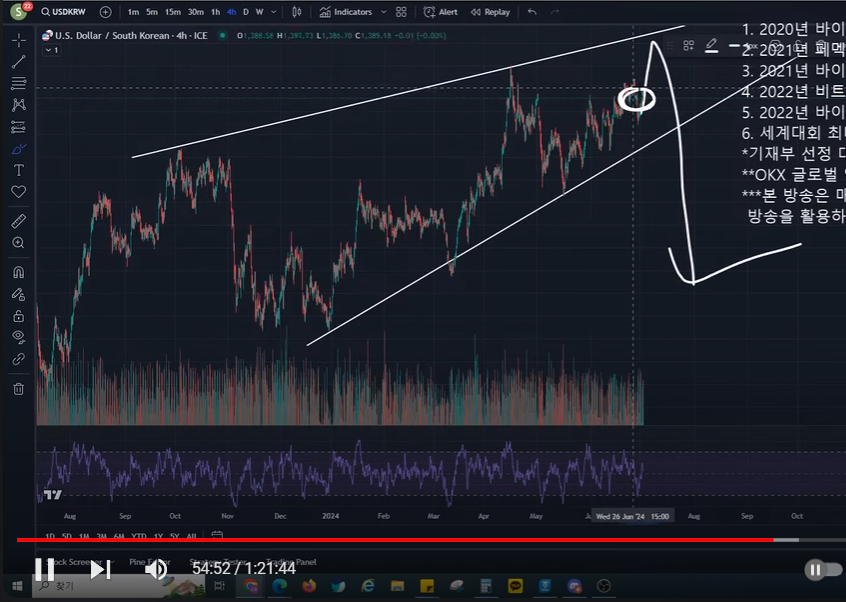Open Firefox from the taskbar
Image resolution: width=846 pixels, height=602 pixels.
pos(309,586)
